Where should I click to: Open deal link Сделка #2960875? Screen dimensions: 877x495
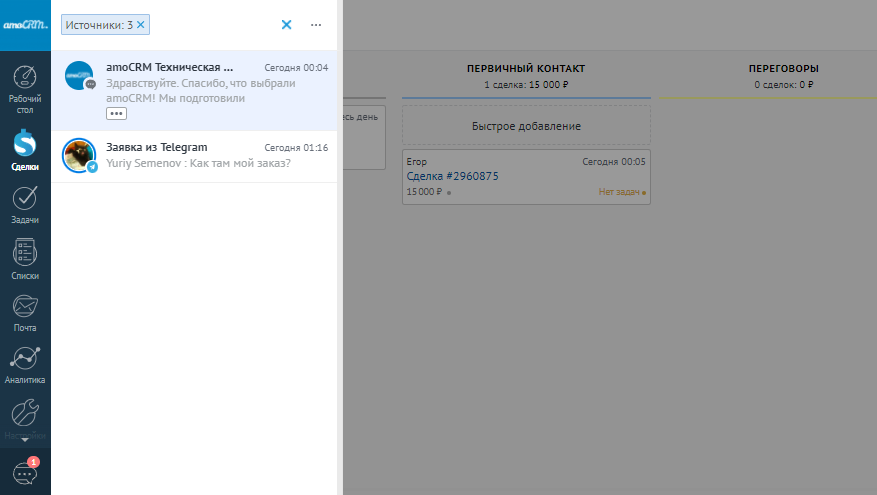pos(452,177)
